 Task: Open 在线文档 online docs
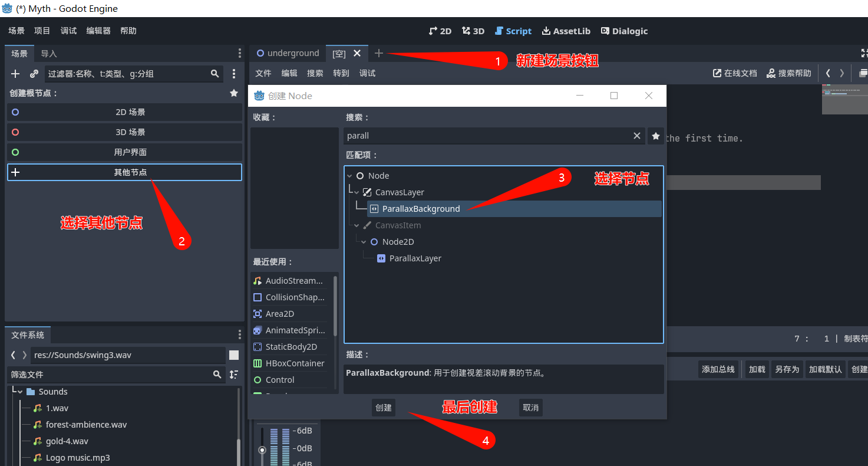pos(735,73)
